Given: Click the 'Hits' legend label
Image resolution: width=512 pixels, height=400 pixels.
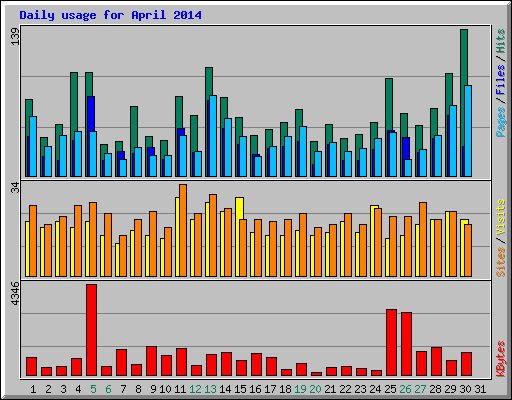Looking at the screenshot, I should tap(500, 41).
